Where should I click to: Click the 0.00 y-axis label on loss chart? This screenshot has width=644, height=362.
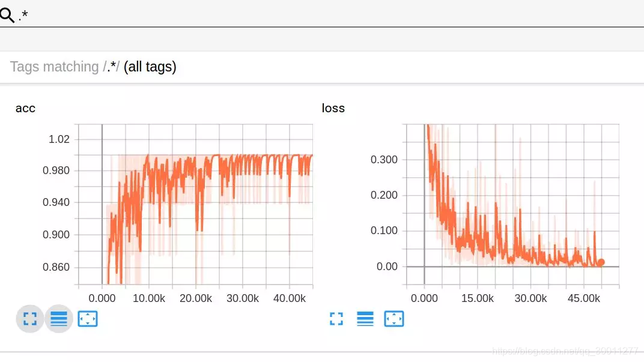point(387,267)
